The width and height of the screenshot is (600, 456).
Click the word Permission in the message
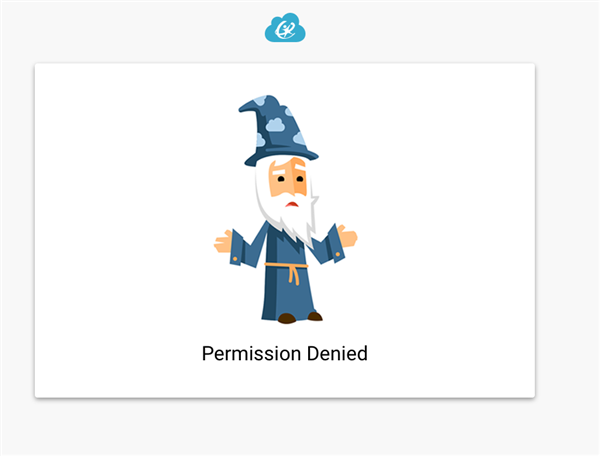coord(251,353)
